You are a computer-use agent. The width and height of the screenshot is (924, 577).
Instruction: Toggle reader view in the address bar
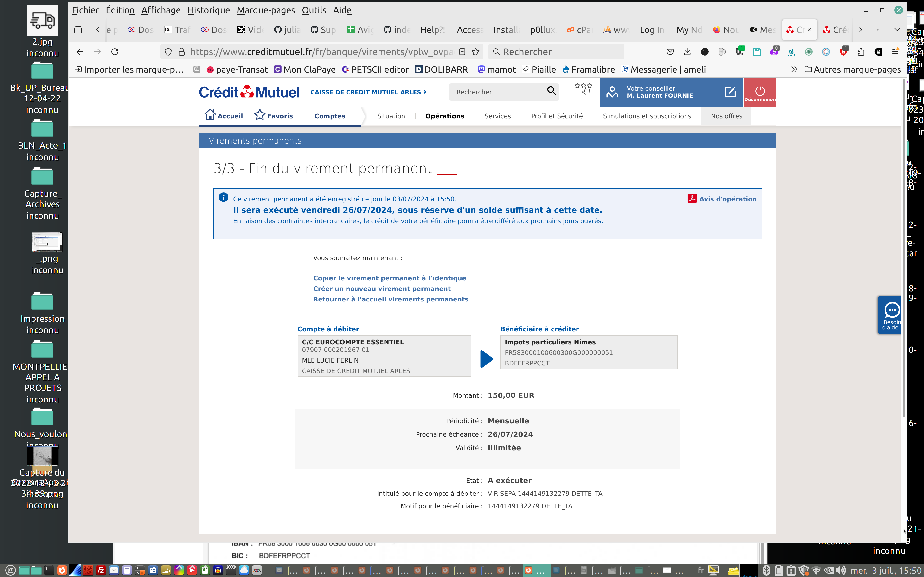462,52
